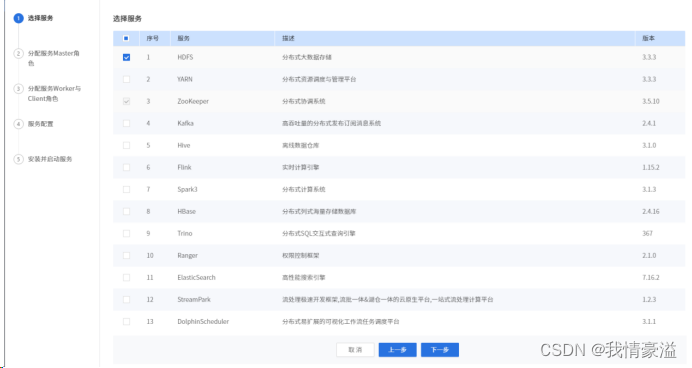Open the 服务配置 step label
Screen dimensions: 692x368
40,124
